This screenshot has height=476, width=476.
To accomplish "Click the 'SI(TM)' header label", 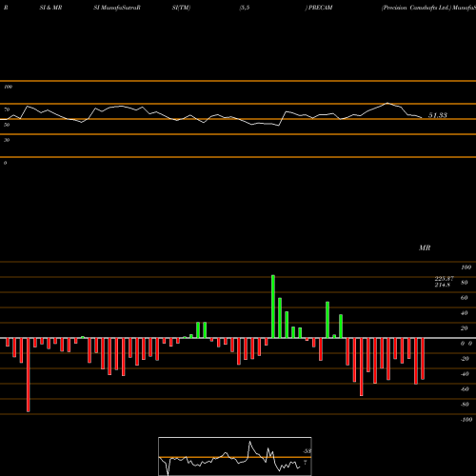I will (181, 8).
